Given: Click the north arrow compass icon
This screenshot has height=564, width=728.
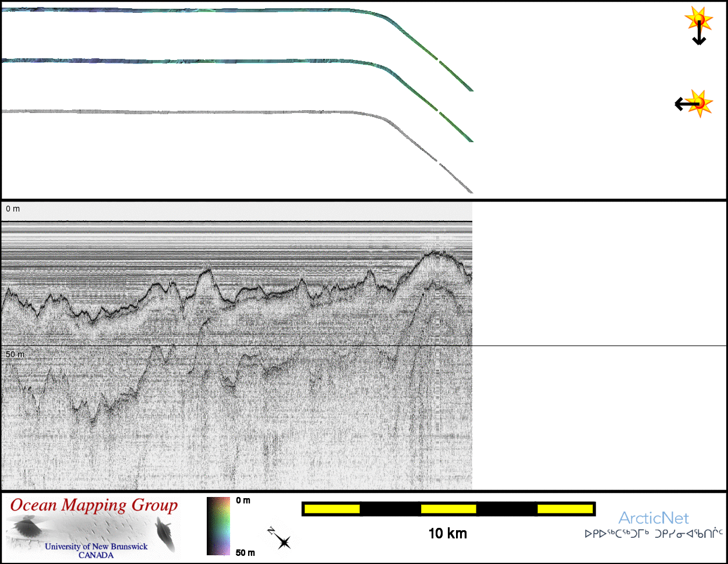Looking at the screenshot, I should 280,538.
